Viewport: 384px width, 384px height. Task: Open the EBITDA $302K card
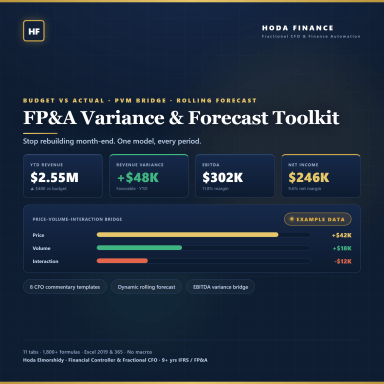(235, 176)
